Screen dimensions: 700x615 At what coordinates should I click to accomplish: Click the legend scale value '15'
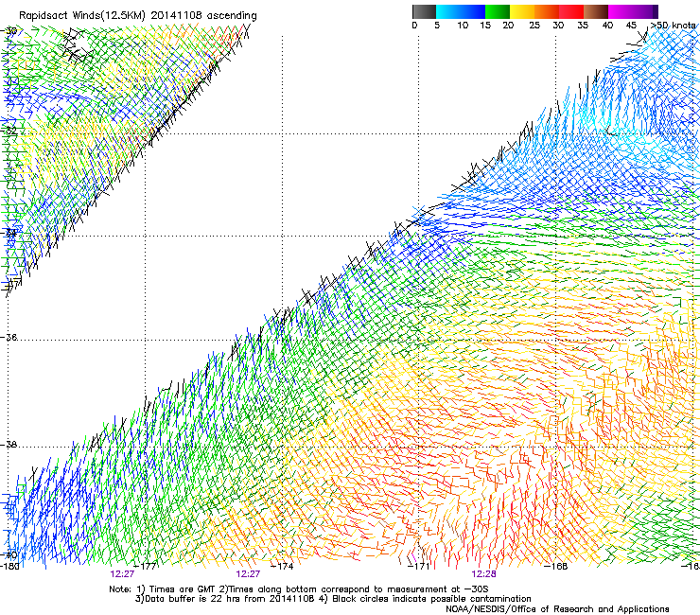coord(485,26)
